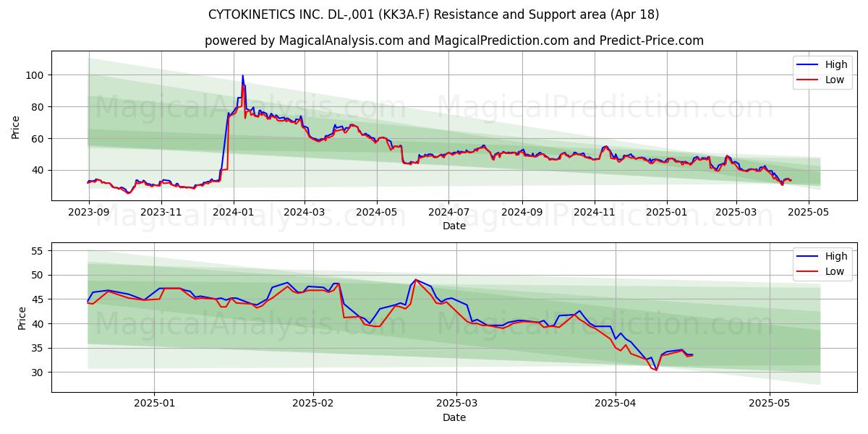The image size is (868, 434).
Task: Click the 2023-11 x-axis label
Action: click(161, 213)
